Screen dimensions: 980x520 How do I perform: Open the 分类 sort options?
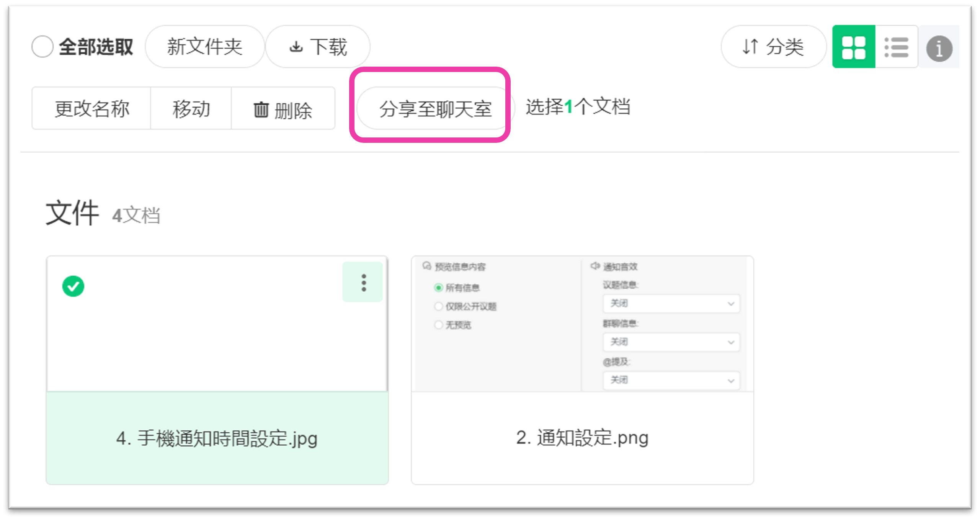773,47
